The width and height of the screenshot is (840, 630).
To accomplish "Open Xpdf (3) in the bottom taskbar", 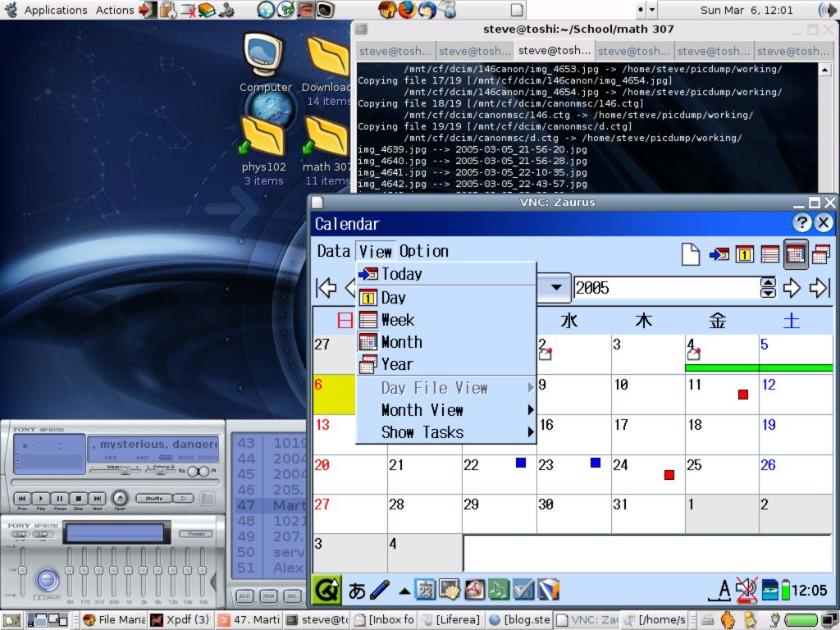I will pyautogui.click(x=180, y=620).
